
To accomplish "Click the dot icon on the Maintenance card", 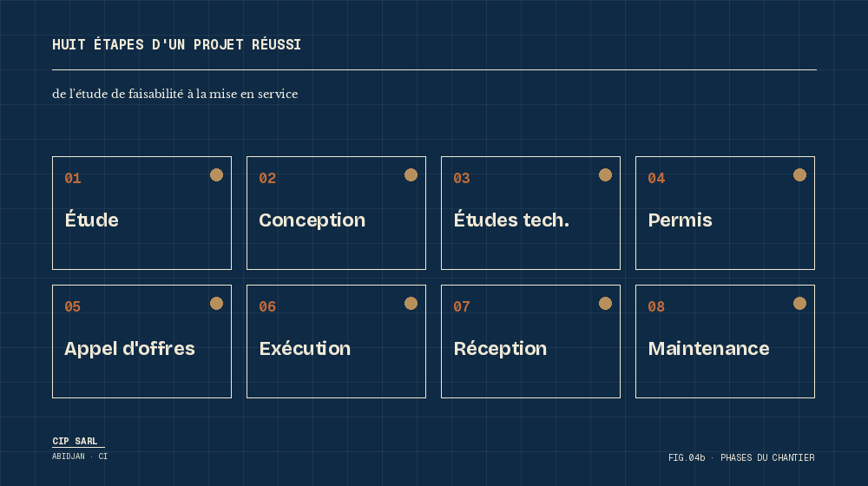I will (799, 304).
